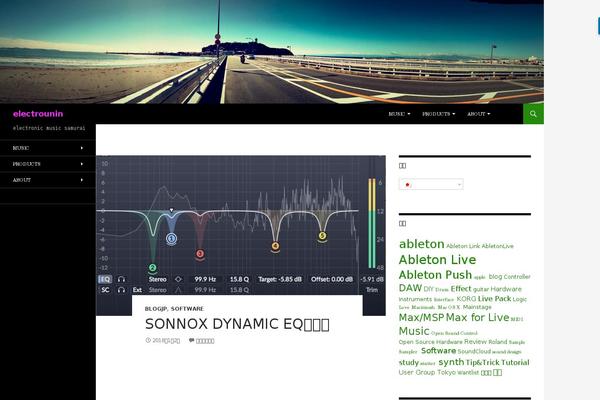Open the green search icon in header
This screenshot has height=400, width=600.
pos(533,114)
